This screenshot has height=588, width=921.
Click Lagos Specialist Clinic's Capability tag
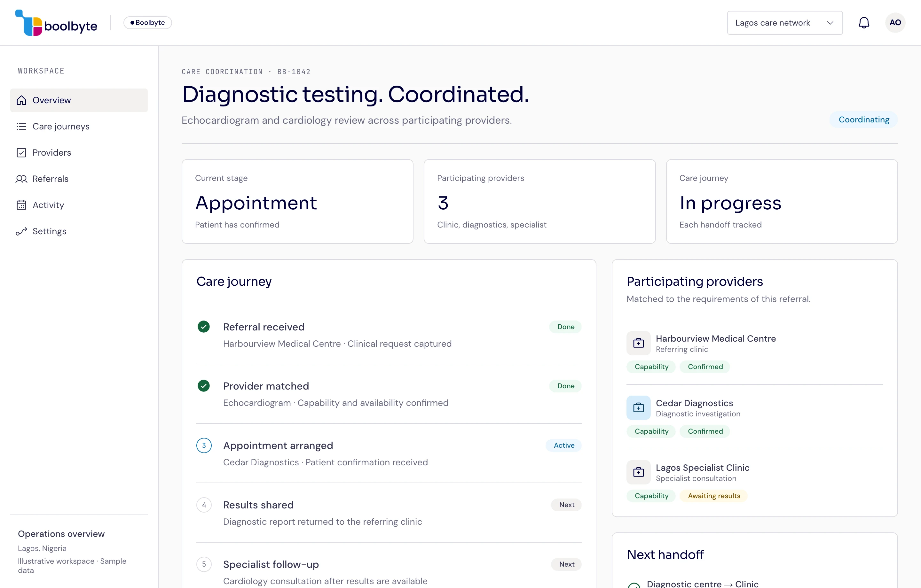(x=651, y=496)
